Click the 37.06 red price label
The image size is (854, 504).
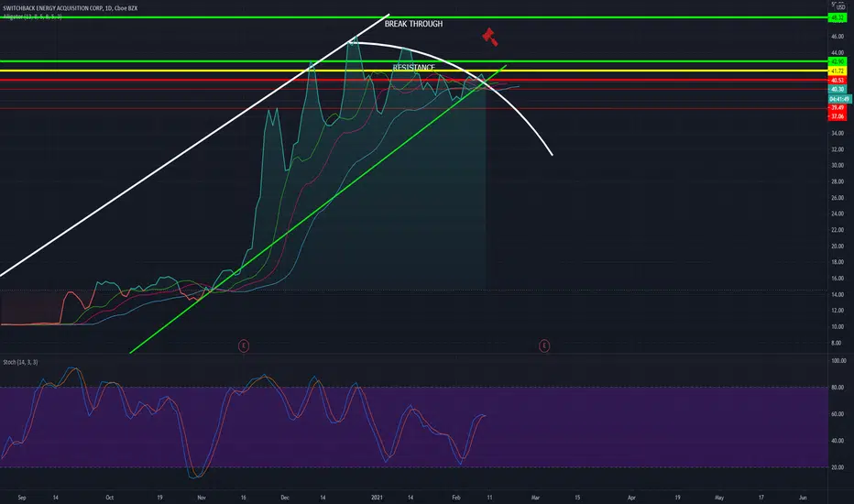tap(837, 116)
